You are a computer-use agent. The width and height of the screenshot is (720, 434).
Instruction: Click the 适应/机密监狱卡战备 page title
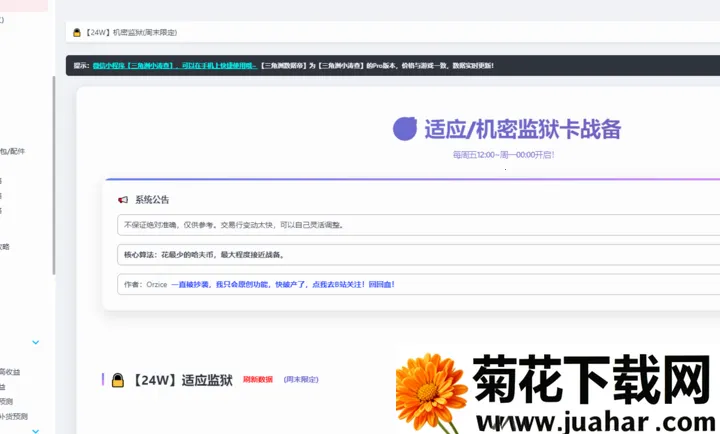(x=523, y=129)
